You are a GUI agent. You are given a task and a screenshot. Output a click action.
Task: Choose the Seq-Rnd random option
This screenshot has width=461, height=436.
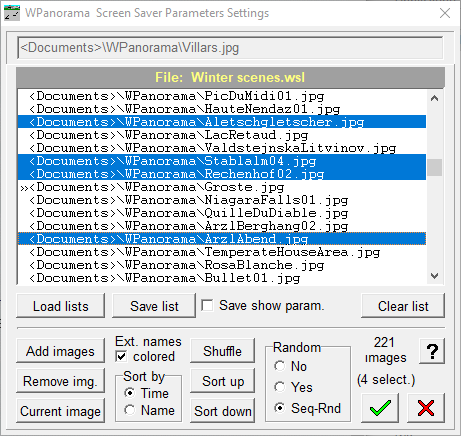pos(279,408)
